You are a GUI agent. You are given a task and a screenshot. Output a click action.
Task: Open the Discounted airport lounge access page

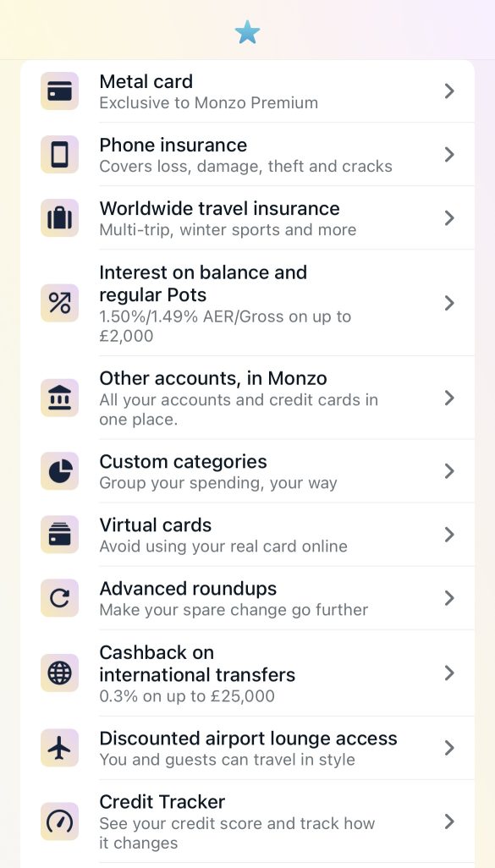245,748
